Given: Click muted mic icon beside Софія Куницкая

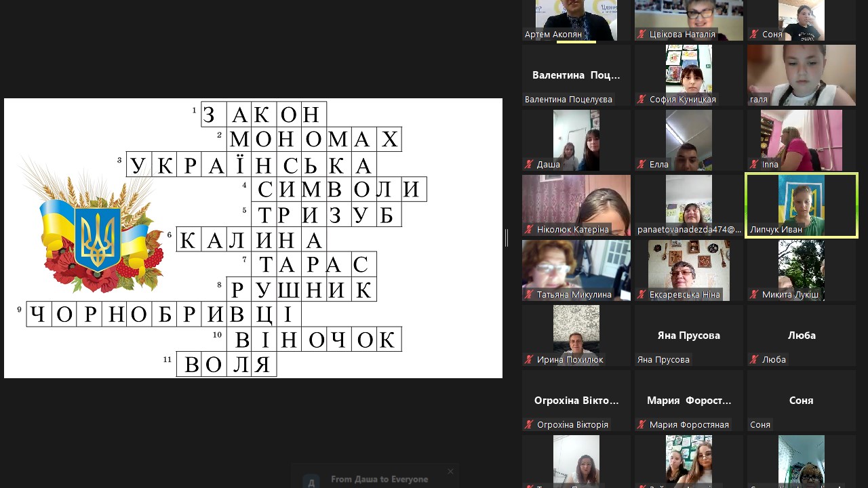Looking at the screenshot, I should click(641, 99).
